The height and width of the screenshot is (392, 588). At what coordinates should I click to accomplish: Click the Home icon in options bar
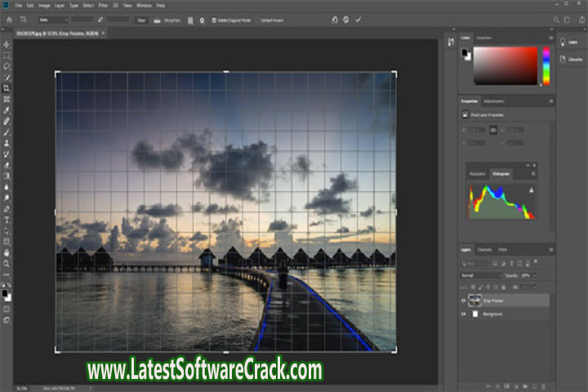9,20
